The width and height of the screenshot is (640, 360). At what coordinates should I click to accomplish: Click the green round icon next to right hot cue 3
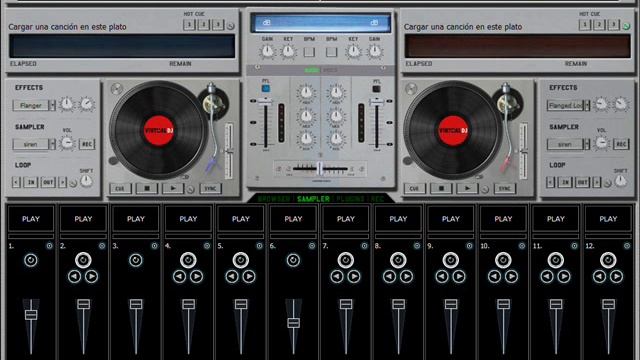pos(626,26)
